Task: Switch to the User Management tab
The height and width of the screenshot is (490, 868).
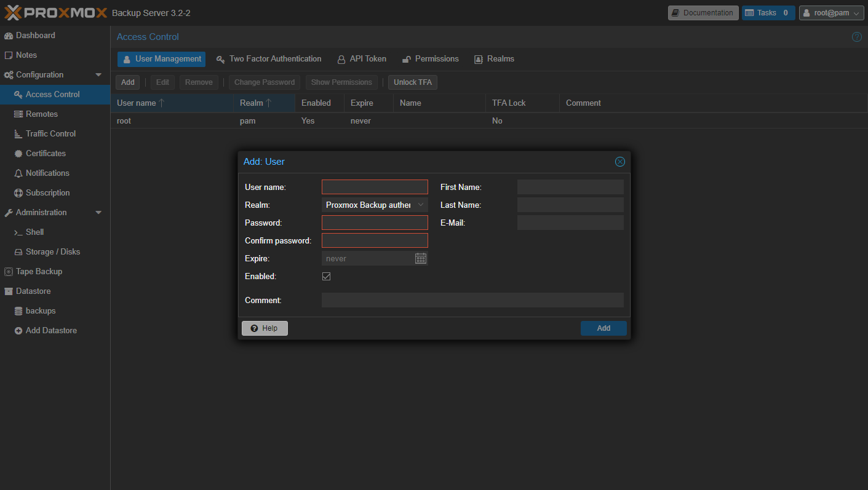Action: [161, 59]
